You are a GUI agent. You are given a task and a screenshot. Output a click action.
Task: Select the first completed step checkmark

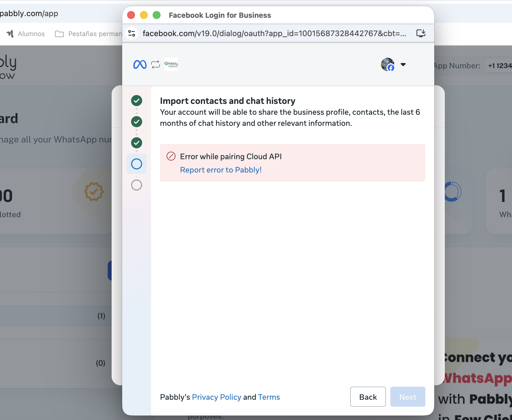[x=137, y=101]
